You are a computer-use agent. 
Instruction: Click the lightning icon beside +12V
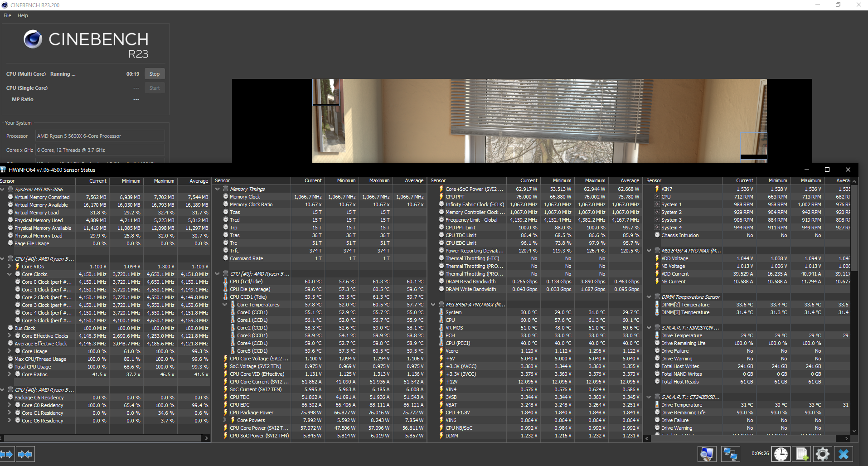[x=441, y=382]
